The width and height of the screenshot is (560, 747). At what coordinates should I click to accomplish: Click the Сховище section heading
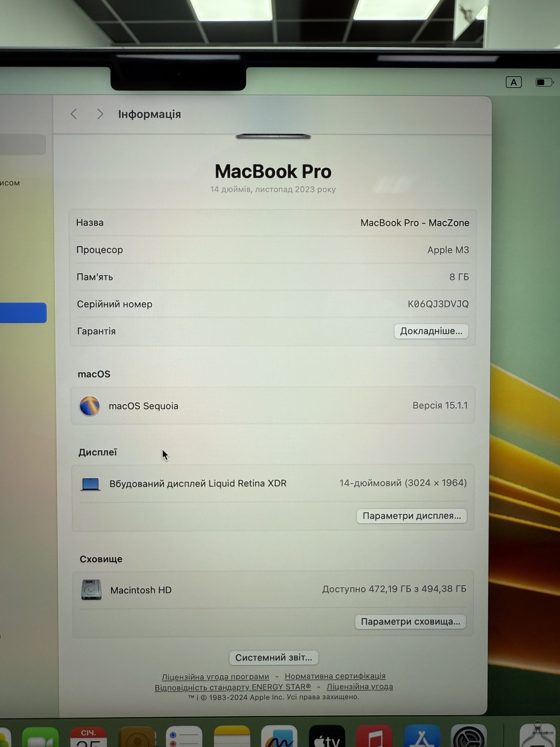(x=101, y=559)
